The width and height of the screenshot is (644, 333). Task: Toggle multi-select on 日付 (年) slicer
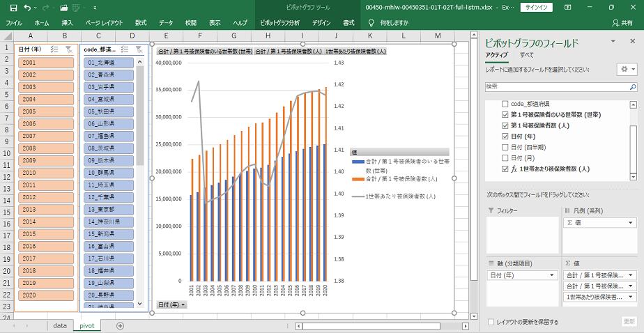[x=55, y=49]
